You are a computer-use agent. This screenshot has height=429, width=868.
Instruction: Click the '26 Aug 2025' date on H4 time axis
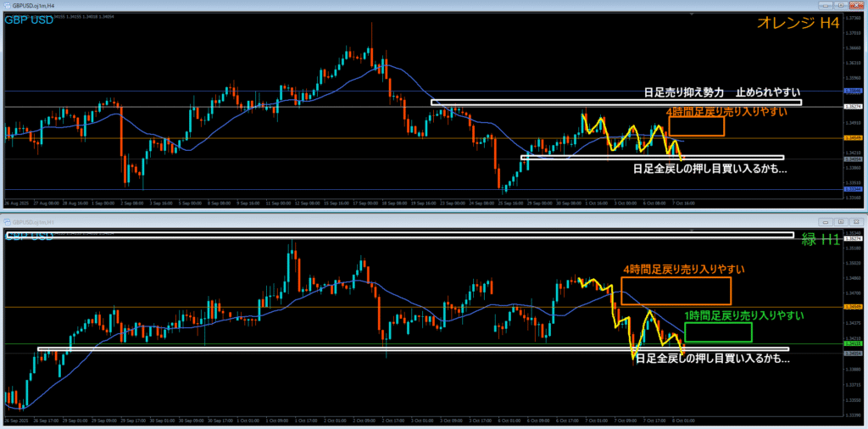click(15, 203)
